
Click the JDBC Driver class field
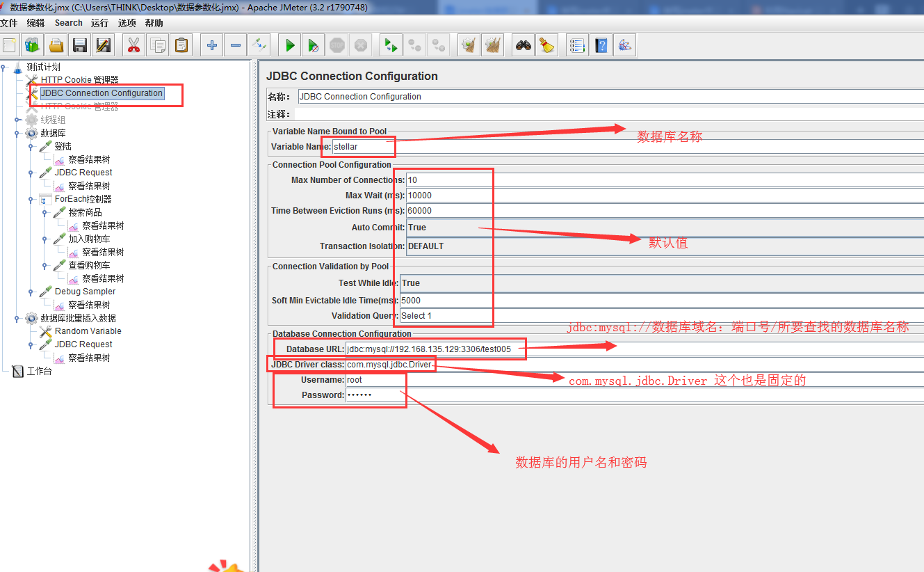(x=634, y=365)
